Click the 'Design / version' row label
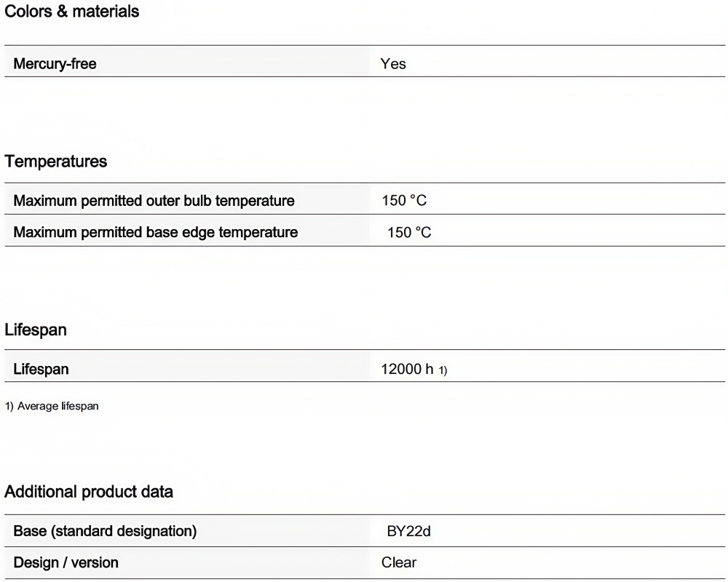Image resolution: width=728 pixels, height=582 pixels. tap(66, 563)
